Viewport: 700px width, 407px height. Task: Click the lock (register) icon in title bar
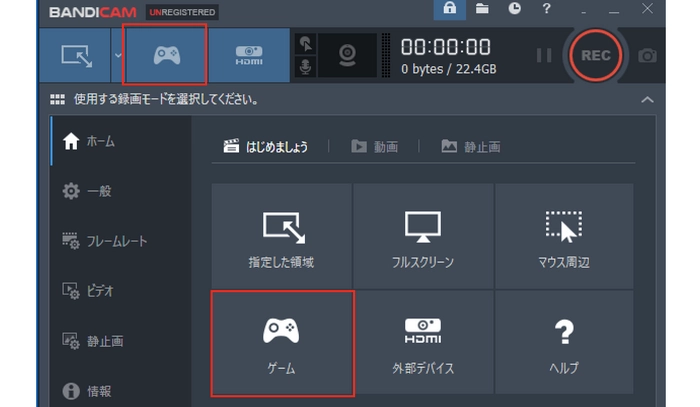450,9
